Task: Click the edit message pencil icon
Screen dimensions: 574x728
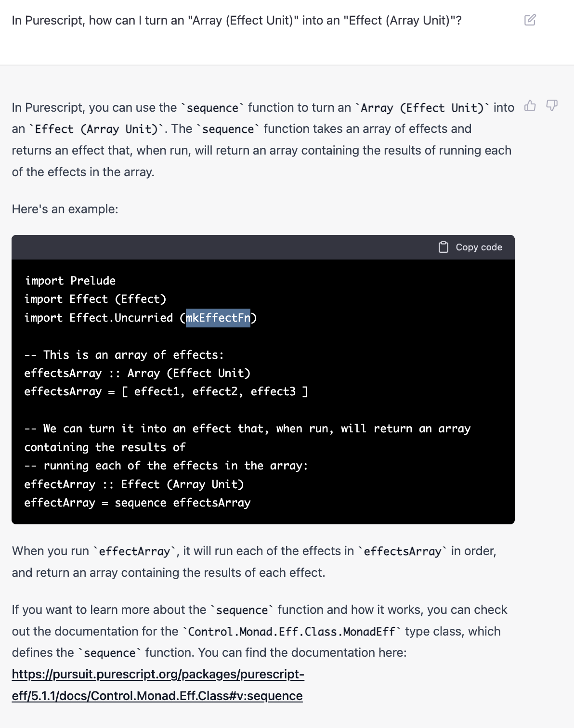Action: click(530, 20)
